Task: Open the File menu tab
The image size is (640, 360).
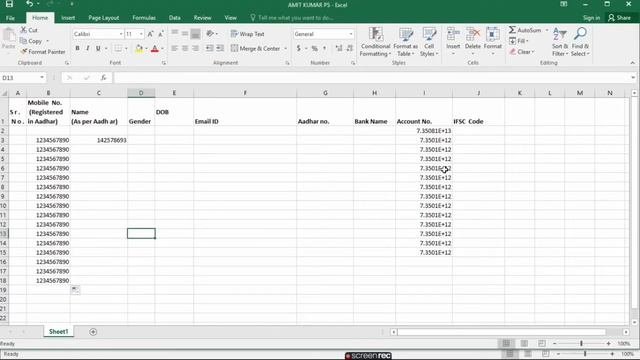Action: pyautogui.click(x=11, y=18)
